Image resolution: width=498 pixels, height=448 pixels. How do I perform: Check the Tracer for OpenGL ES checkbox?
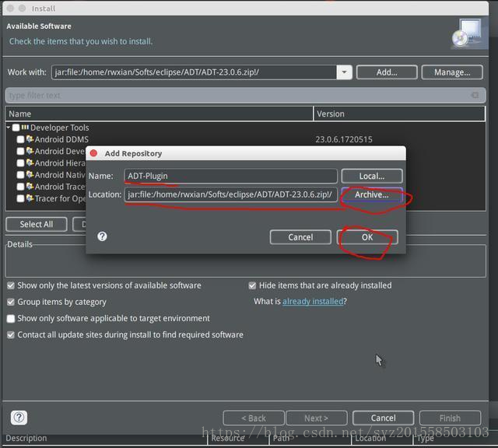pyautogui.click(x=21, y=198)
